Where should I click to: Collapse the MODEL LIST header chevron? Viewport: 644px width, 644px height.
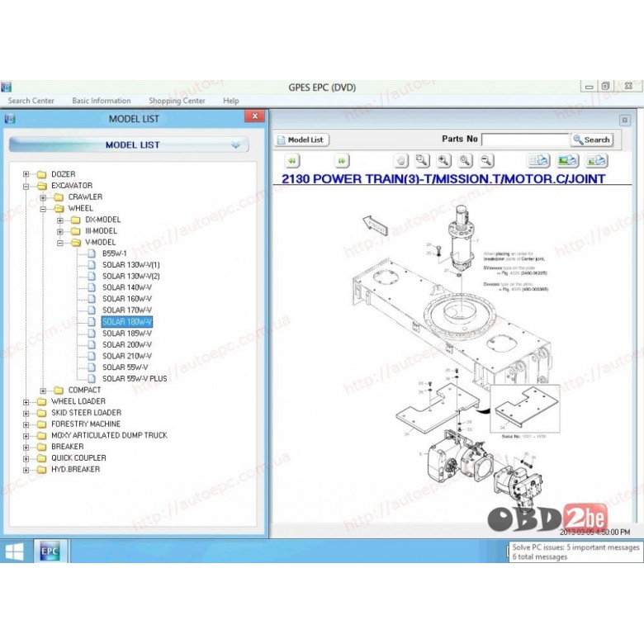tap(236, 144)
